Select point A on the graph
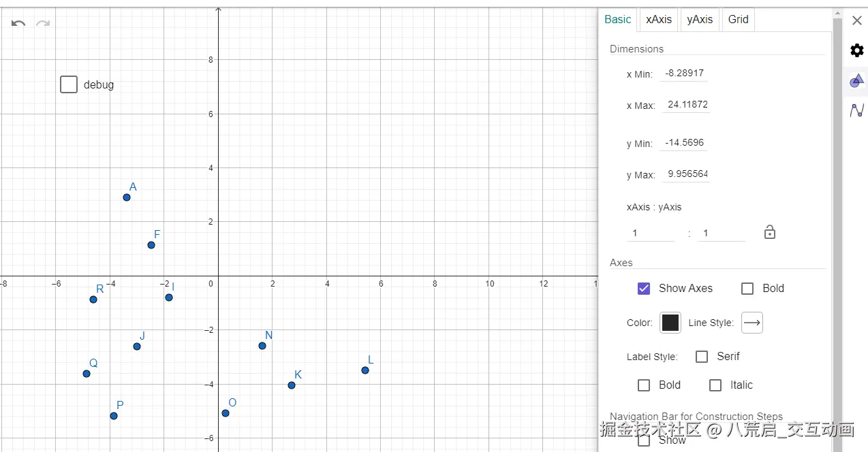 pyautogui.click(x=127, y=197)
